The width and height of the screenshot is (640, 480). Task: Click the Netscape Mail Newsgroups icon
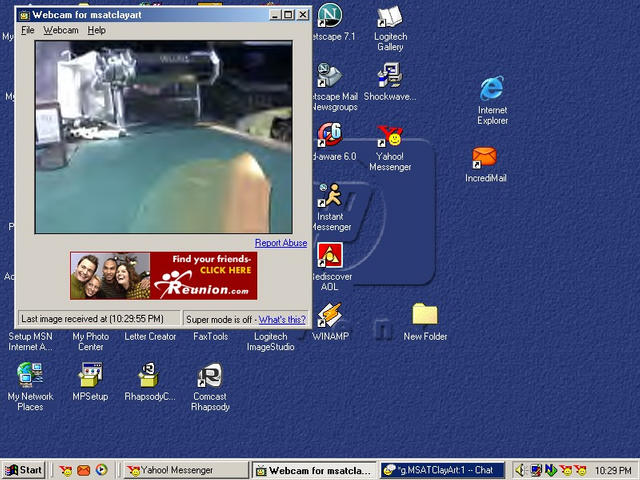[329, 76]
